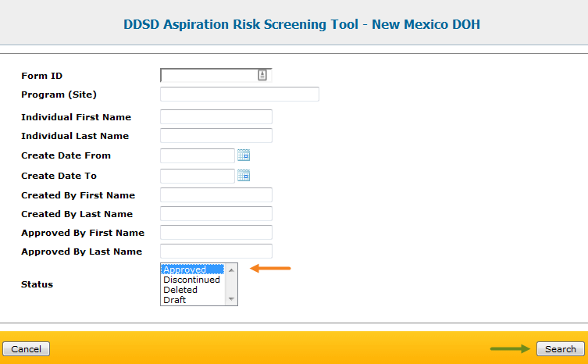
Task: Open calendar picker for Create Date To
Action: pyautogui.click(x=244, y=175)
